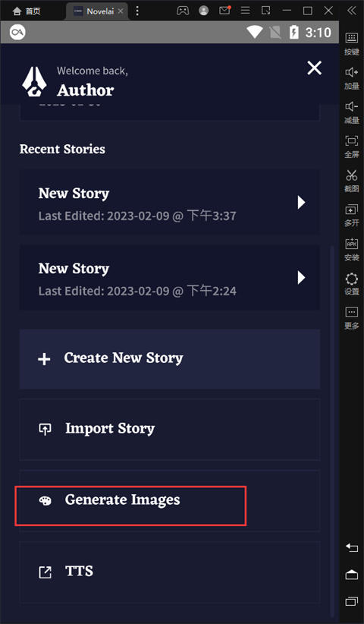
Task: Click the Create New Story button
Action: point(170,359)
